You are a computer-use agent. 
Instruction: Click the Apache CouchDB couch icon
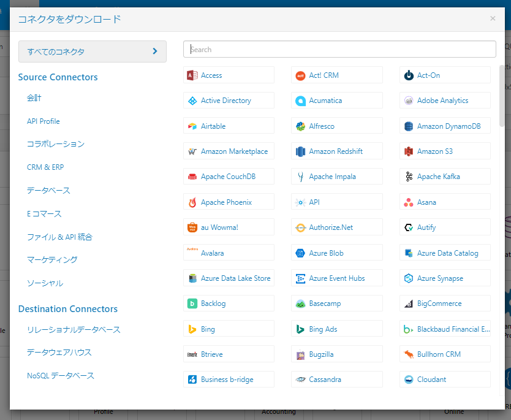[x=192, y=177]
